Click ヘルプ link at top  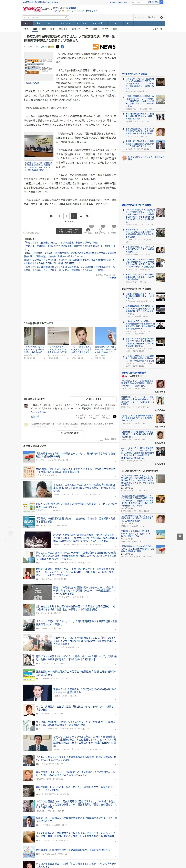127,2
